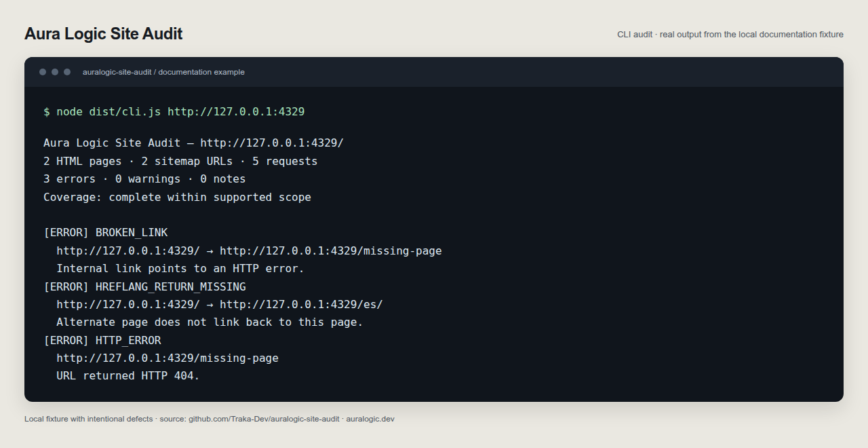Click the "[ERROR] BROKEN_LINK" line
868x448 pixels.
pos(105,233)
